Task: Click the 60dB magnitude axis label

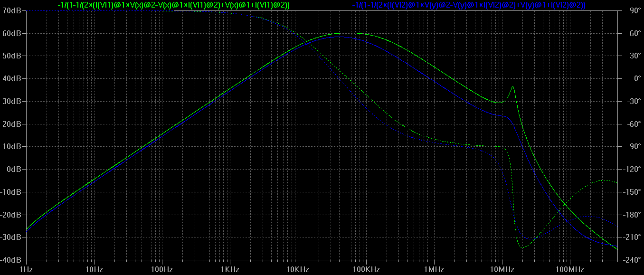Action: point(11,33)
